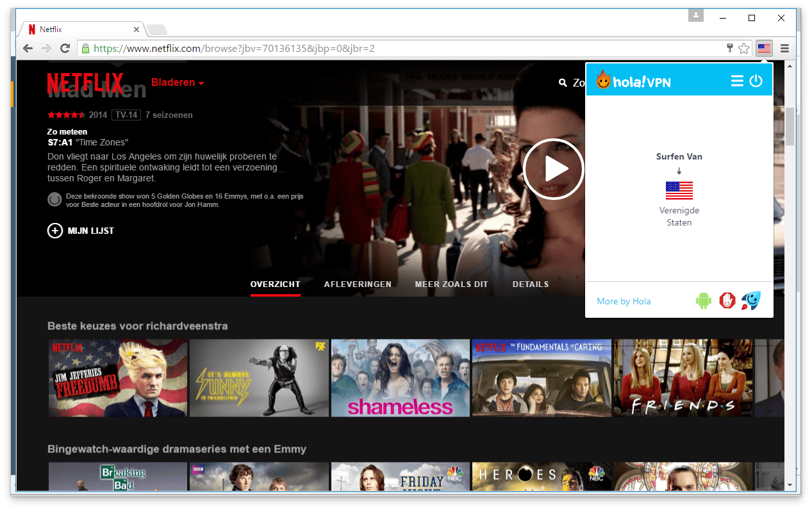Click the page scrollbar up arrow
Image resolution: width=812 pixels, height=510 pixels.
(x=790, y=66)
